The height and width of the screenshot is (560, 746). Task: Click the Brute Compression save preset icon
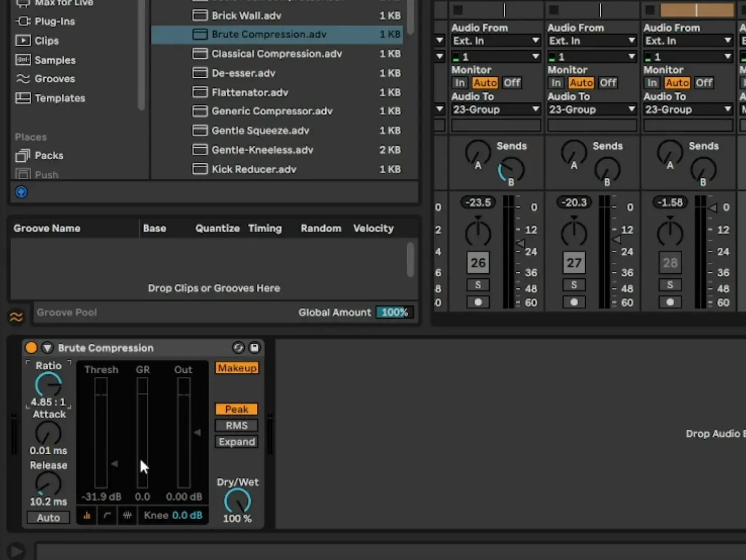point(254,348)
